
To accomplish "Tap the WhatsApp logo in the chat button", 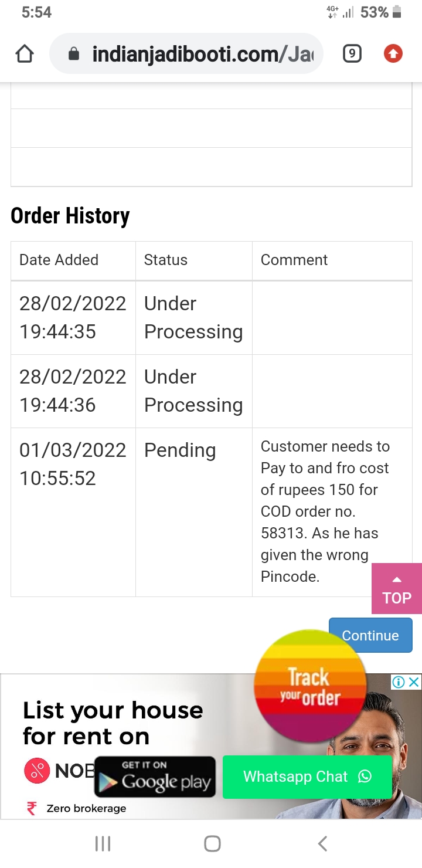I will click(x=365, y=777).
